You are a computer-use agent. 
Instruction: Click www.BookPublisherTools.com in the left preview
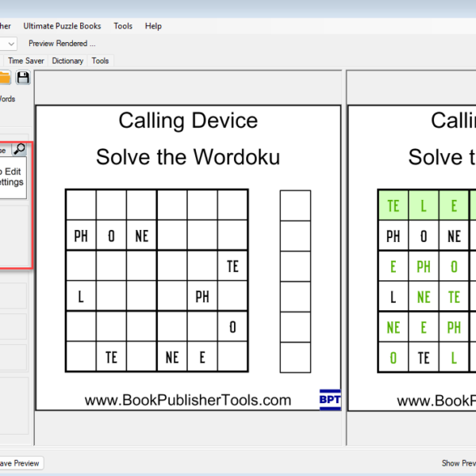188,401
